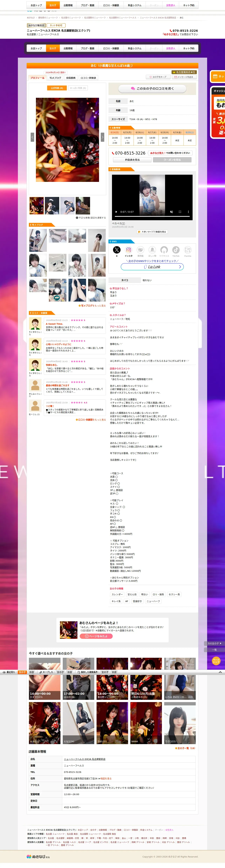The width and height of the screenshot is (225, 868).
Task: Click the envelope メッセージを送る button
Action: point(184,77)
